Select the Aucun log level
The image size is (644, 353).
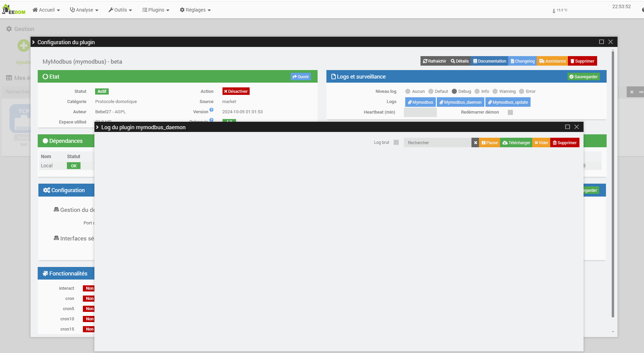click(x=408, y=91)
